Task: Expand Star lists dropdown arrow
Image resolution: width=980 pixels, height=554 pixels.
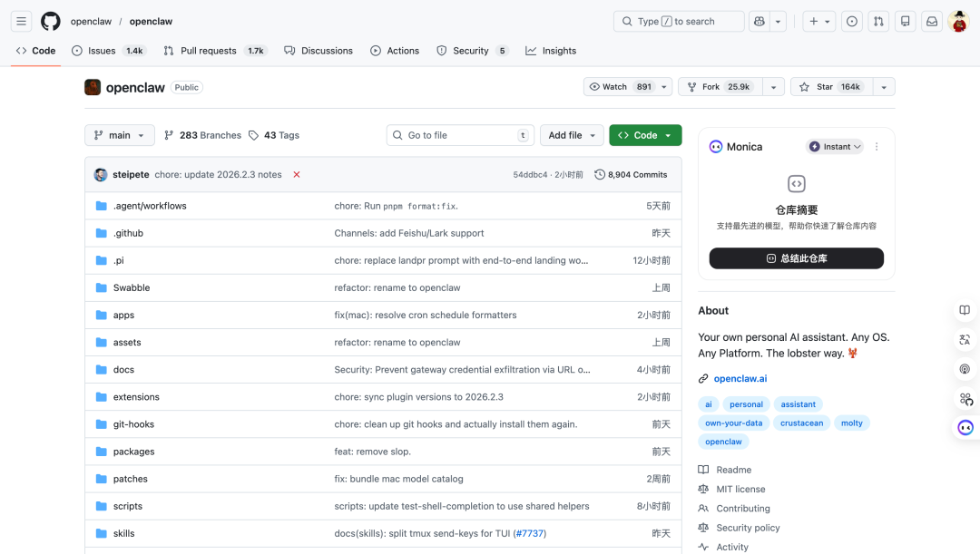Action: [x=884, y=87]
